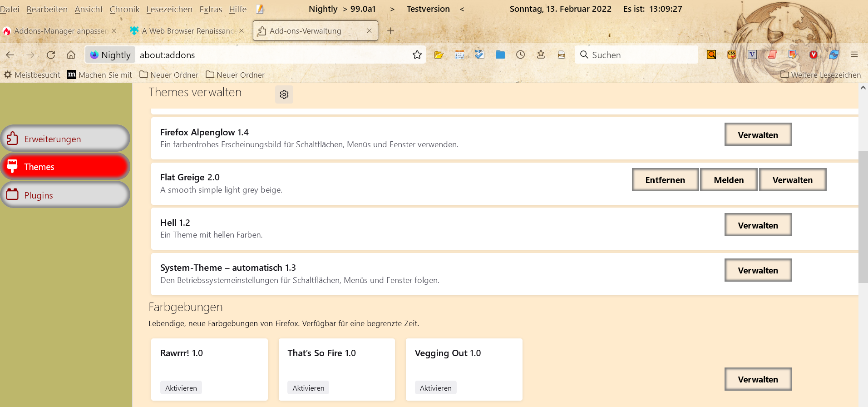868x407 pixels.
Task: Open the Lesezeichen menu
Action: click(x=169, y=9)
